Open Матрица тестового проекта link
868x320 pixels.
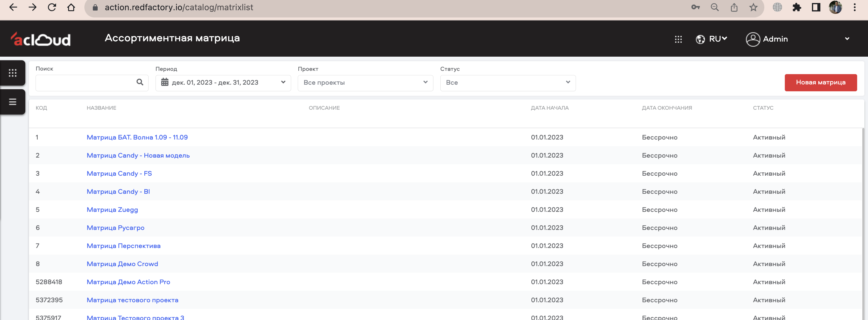pyautogui.click(x=132, y=300)
